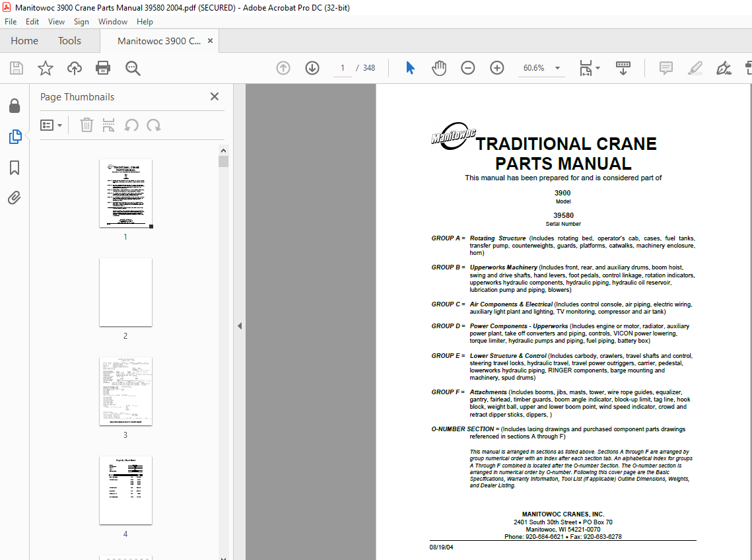This screenshot has width=752, height=560.
Task: Click 'MANITOWOC CRANES, INC.' text
Action: click(563, 514)
